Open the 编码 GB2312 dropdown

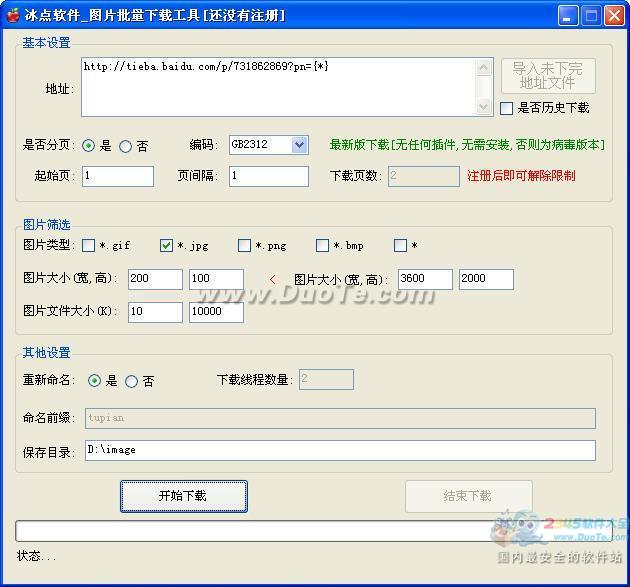tap(299, 145)
